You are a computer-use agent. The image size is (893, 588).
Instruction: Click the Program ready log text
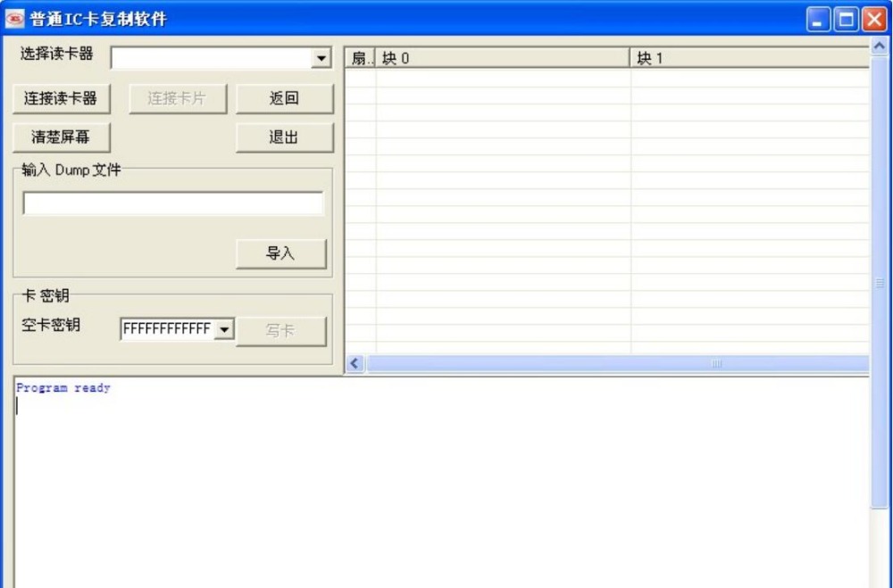point(63,387)
